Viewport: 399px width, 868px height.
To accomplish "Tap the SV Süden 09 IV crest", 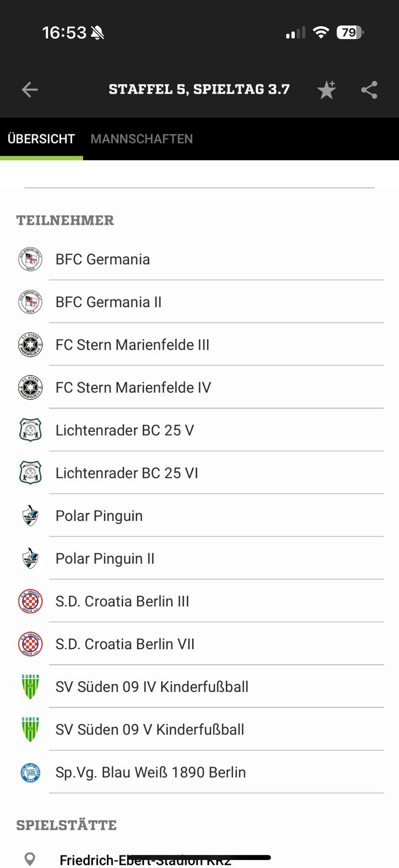I will 30,687.
